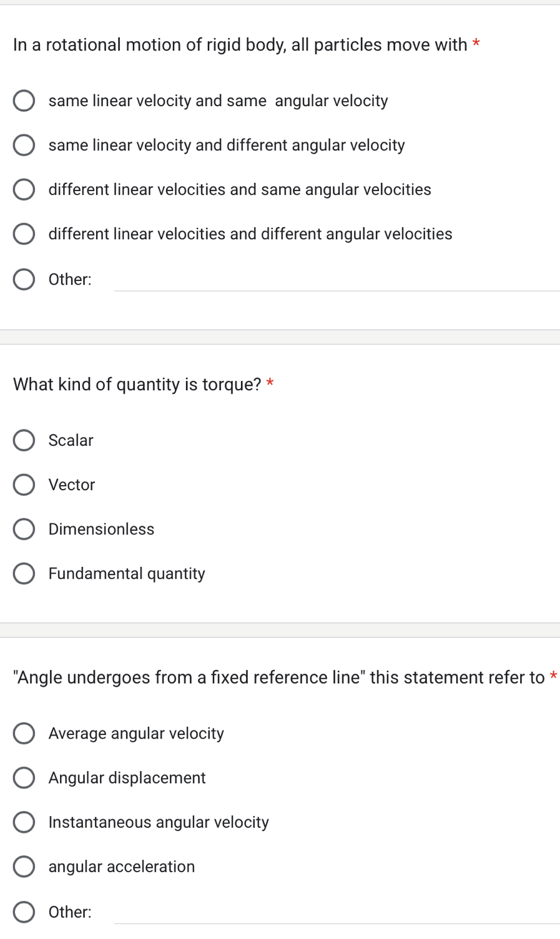
Task: Choose Vector for the torque question
Action: 24,485
